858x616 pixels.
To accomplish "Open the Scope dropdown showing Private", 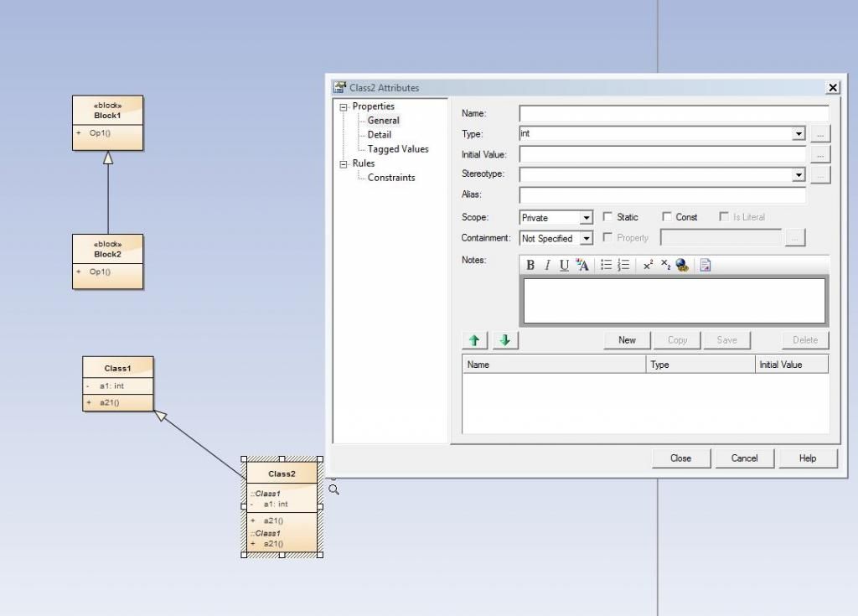I will pos(586,218).
